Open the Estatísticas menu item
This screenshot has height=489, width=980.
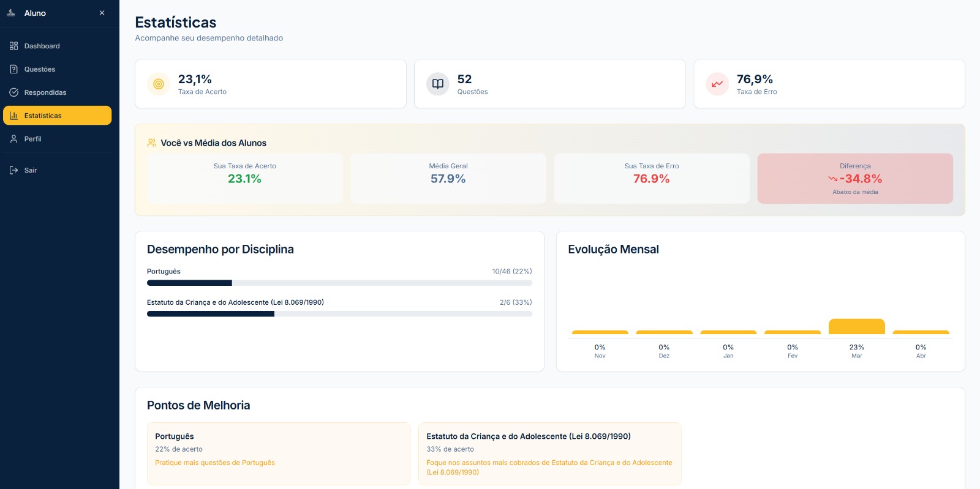click(x=57, y=116)
